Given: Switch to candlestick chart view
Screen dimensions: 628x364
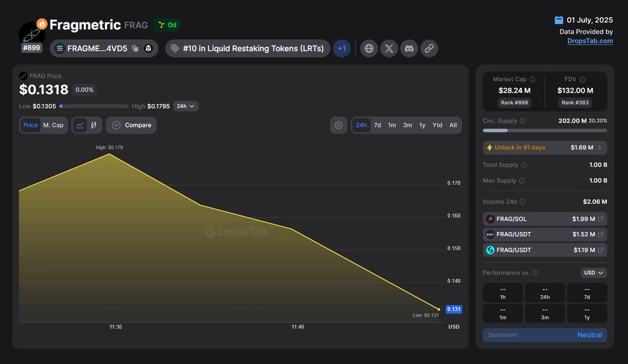Looking at the screenshot, I should coord(94,125).
